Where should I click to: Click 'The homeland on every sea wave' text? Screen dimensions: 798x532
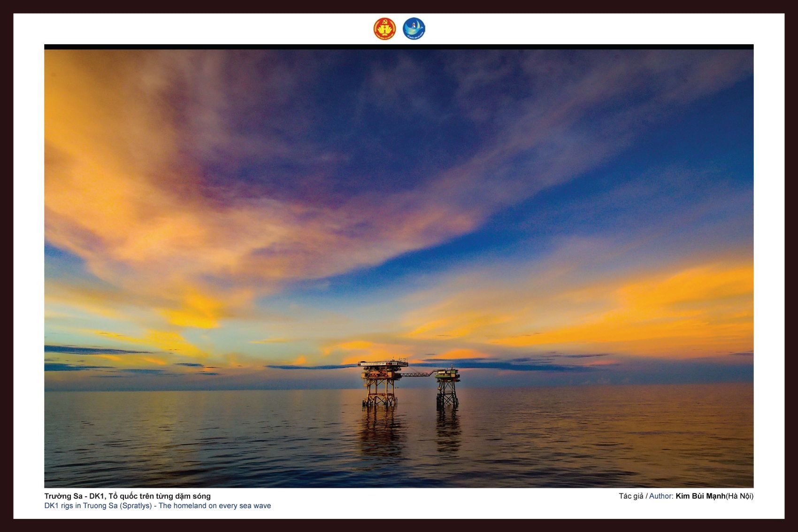click(x=215, y=506)
